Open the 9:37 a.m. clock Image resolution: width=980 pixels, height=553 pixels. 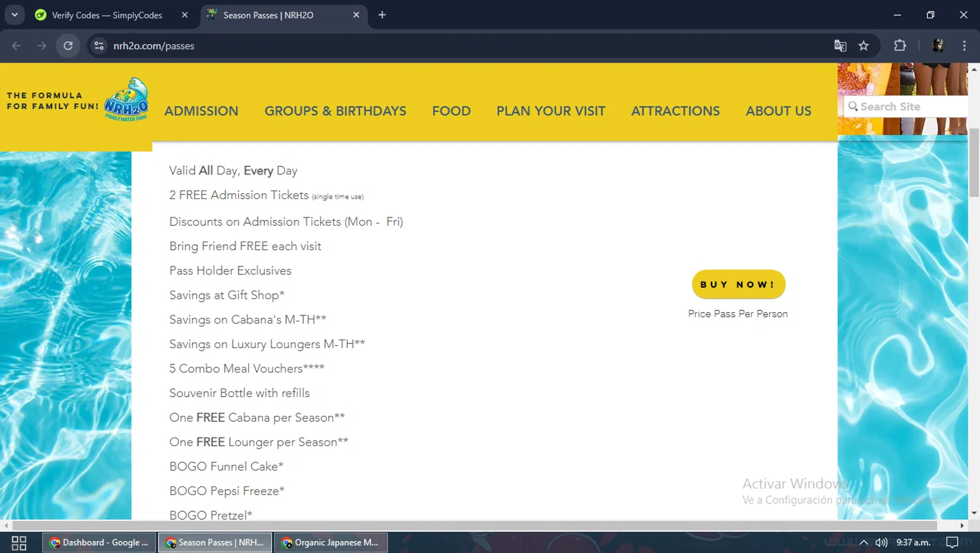click(913, 543)
